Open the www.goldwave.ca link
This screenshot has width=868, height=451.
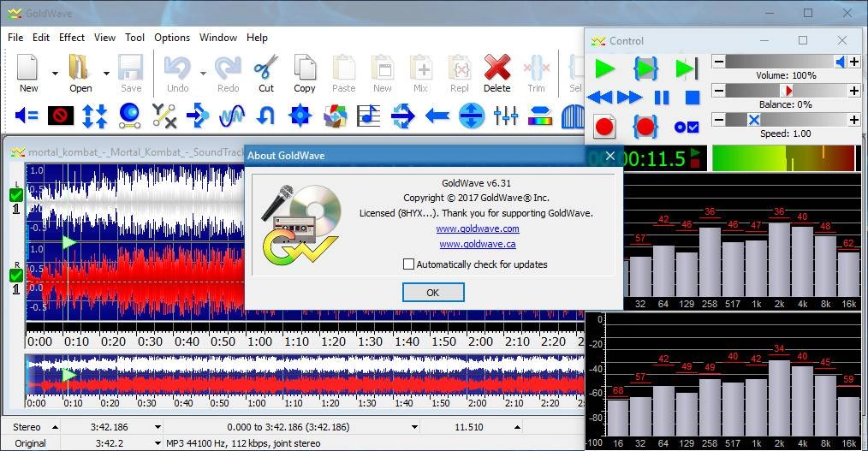[x=477, y=244]
